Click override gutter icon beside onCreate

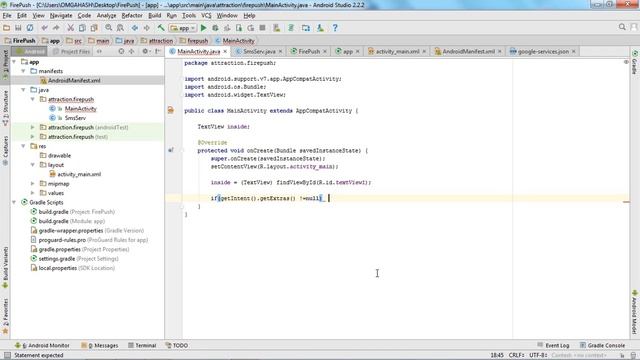coord(171,150)
